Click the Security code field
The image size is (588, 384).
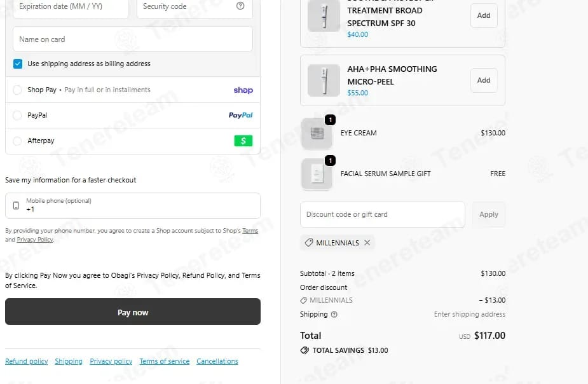click(195, 8)
